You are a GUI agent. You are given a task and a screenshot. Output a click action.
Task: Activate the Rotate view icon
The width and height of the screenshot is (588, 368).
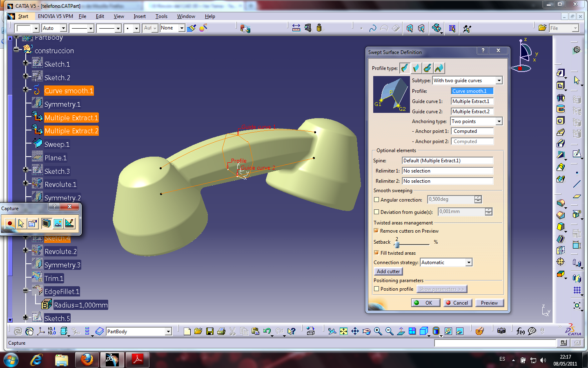(x=366, y=331)
